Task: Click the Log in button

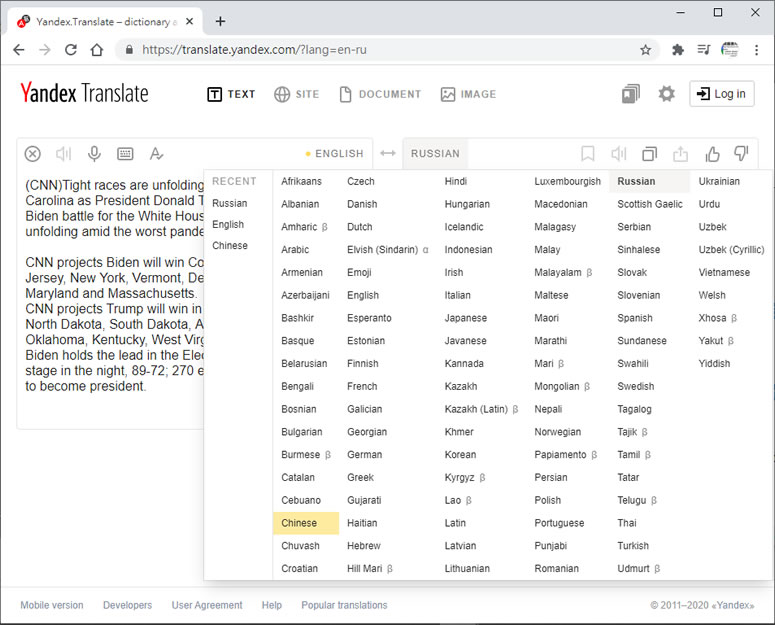Action: [722, 94]
